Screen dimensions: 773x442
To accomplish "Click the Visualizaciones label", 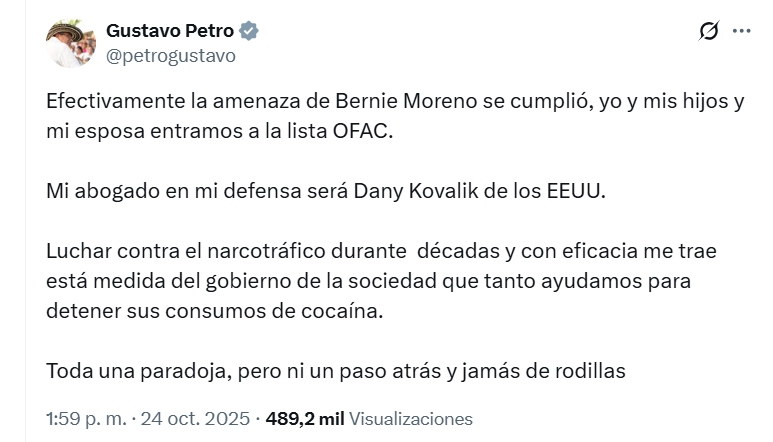I will click(x=411, y=419).
